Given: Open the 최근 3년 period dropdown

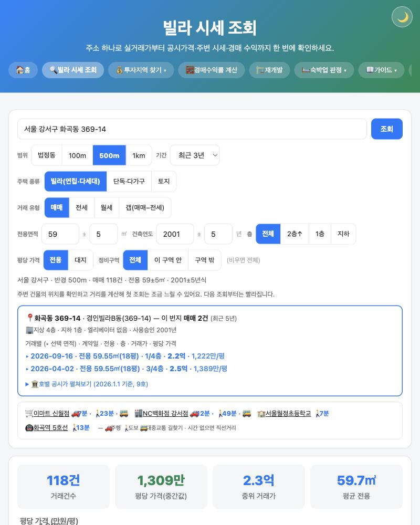Looking at the screenshot, I should (x=195, y=155).
